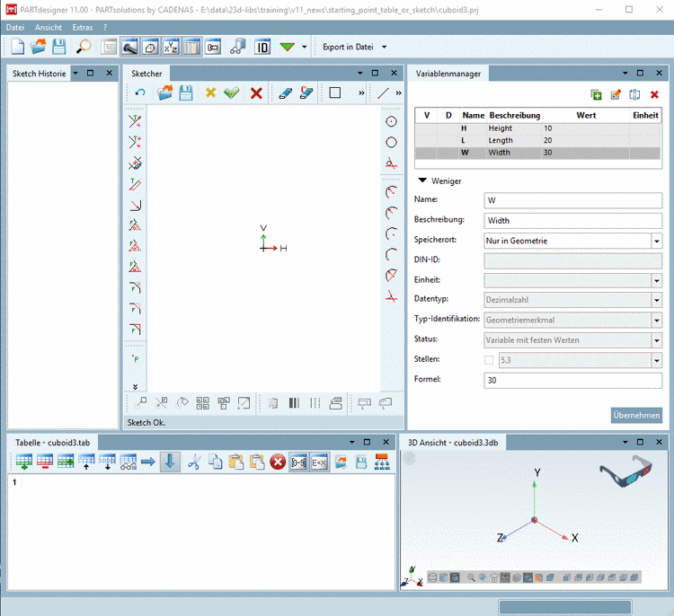Click the Formel field with value 30
674x616 pixels.
(x=572, y=380)
